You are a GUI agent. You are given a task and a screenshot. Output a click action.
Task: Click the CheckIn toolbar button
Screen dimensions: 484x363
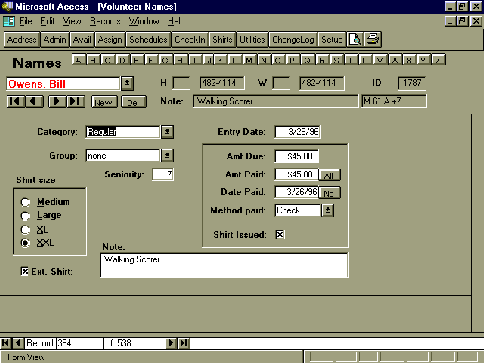pos(190,40)
